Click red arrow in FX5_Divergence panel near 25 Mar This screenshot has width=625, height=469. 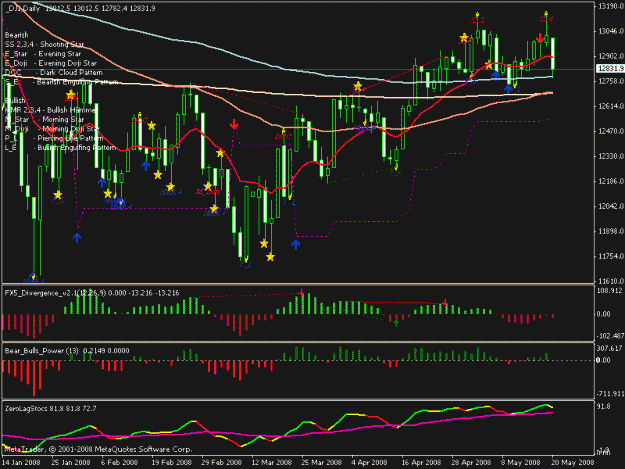(x=301, y=292)
